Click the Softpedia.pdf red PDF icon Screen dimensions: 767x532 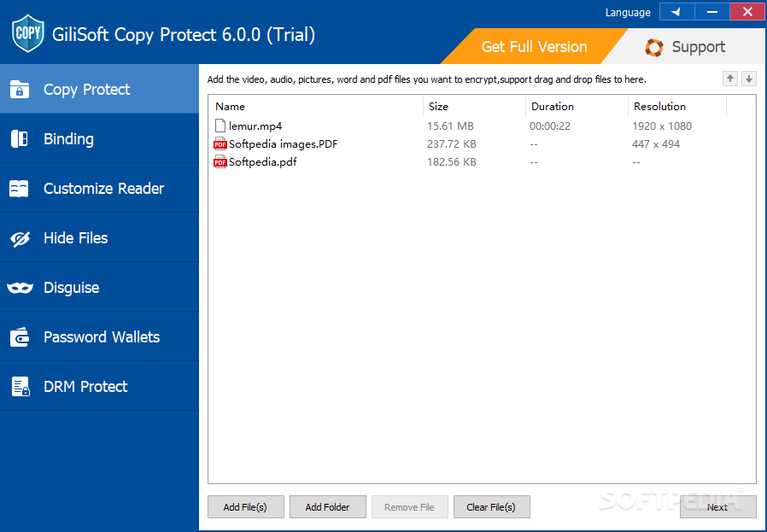(220, 162)
